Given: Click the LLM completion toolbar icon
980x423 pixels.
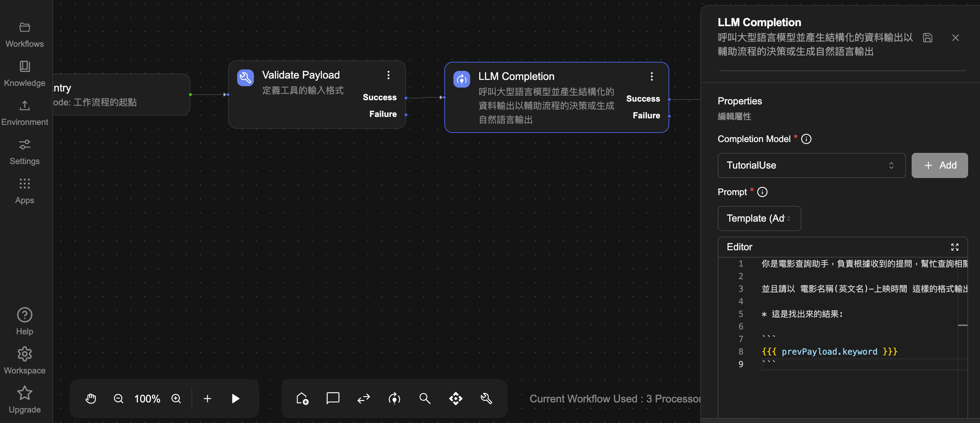Looking at the screenshot, I should (394, 399).
